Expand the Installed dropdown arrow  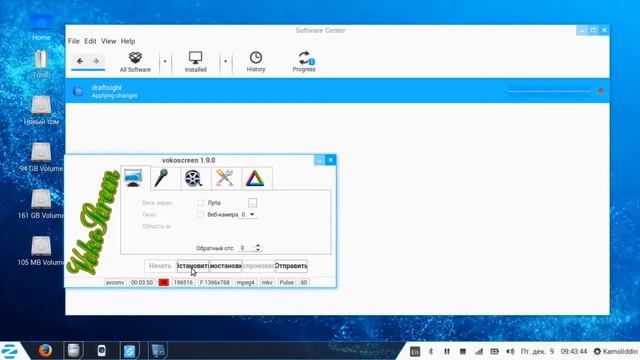pyautogui.click(x=225, y=62)
